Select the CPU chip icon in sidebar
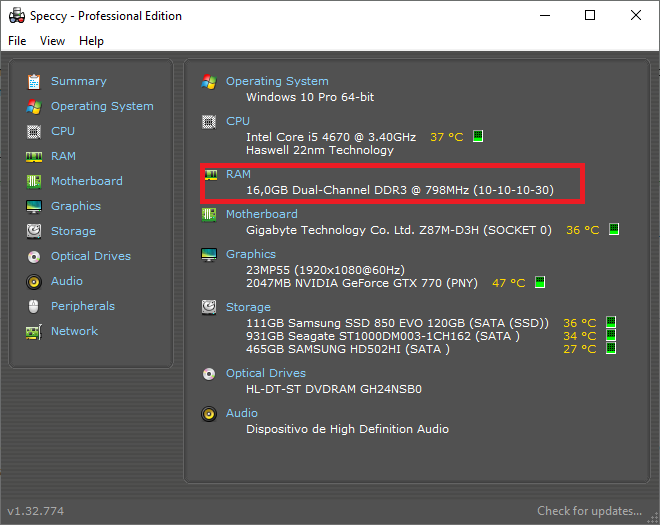This screenshot has width=660, height=526. pyautogui.click(x=34, y=132)
